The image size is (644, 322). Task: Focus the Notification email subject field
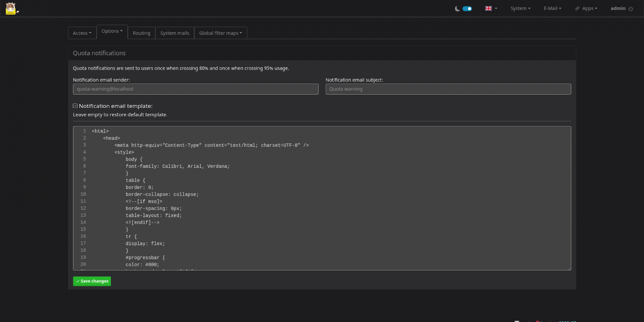click(448, 89)
